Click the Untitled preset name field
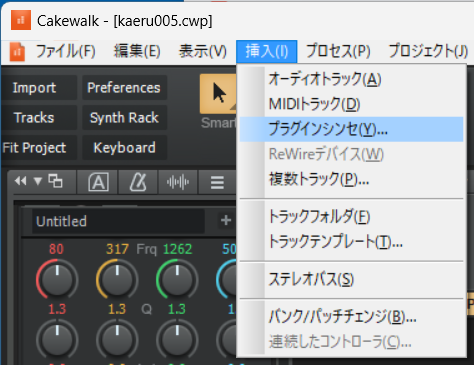This screenshot has height=365, width=474. point(118,221)
